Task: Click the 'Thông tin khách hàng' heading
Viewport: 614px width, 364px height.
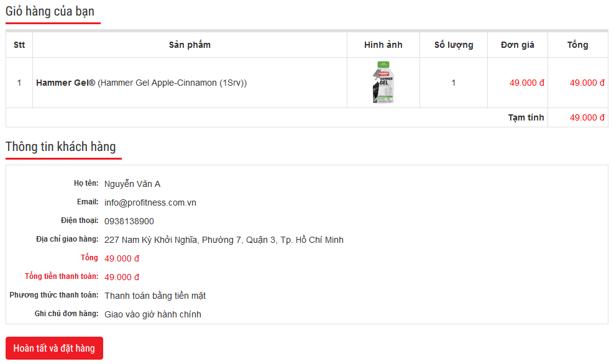Action: [x=61, y=147]
